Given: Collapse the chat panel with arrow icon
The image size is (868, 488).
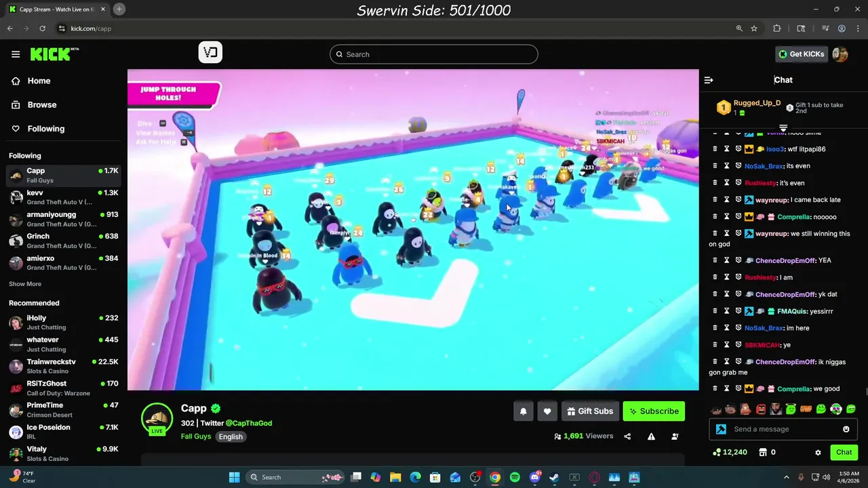Looking at the screenshot, I should pos(709,80).
